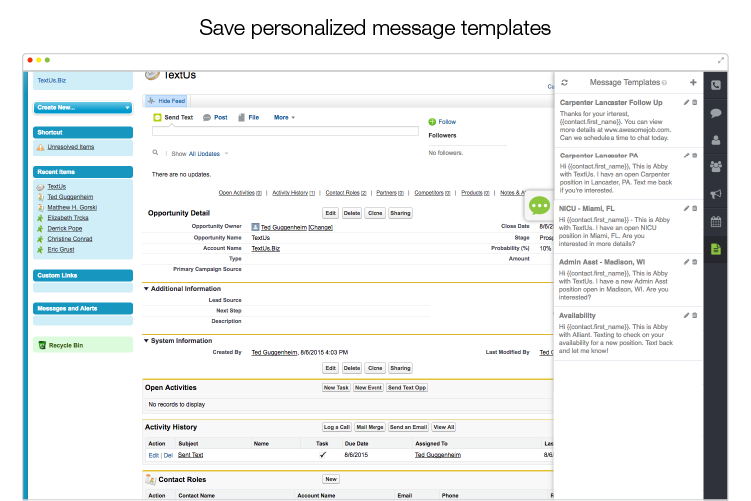Open the chat bubble conversations icon in sidebar

716,113
